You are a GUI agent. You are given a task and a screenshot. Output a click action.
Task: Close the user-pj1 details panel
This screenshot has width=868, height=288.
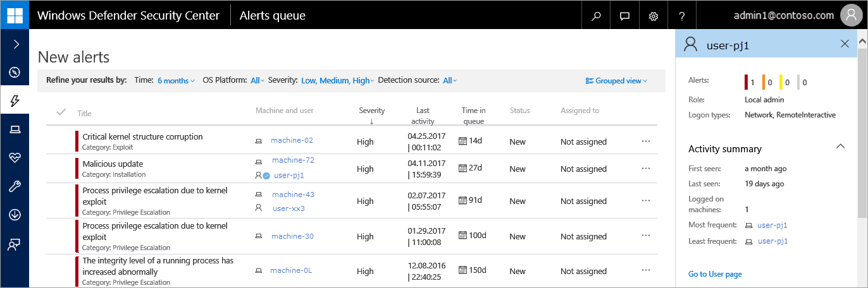coord(845,44)
